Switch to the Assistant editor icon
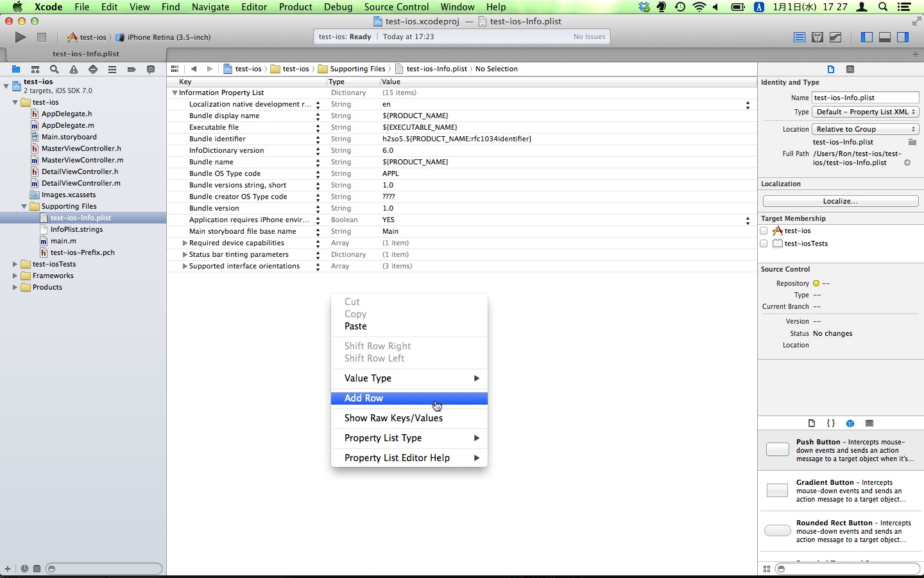 pos(817,37)
